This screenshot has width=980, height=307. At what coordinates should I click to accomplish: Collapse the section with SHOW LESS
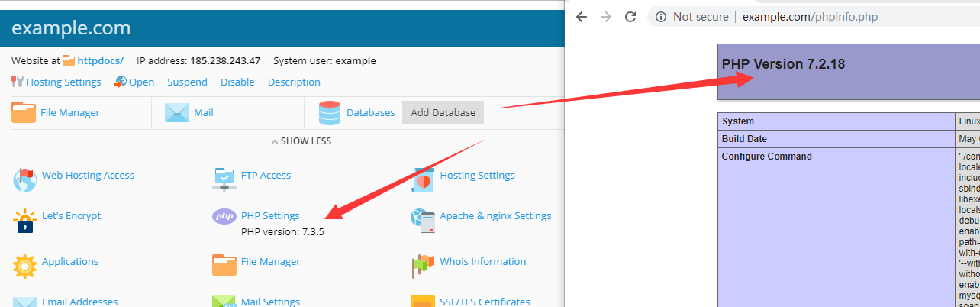point(301,141)
